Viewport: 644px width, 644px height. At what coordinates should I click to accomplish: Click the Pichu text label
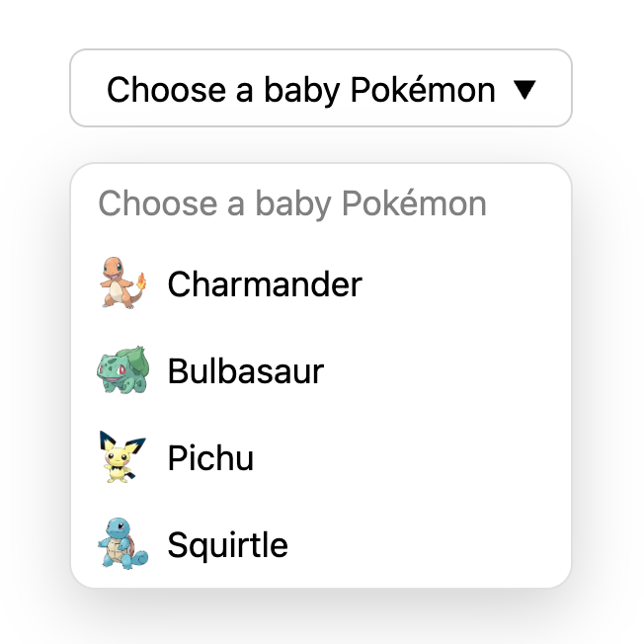click(210, 458)
